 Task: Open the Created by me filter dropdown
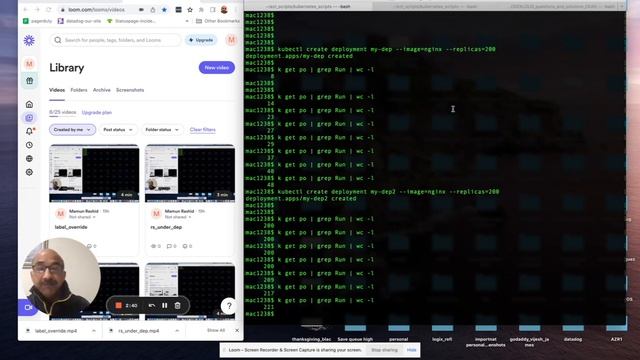(x=72, y=129)
